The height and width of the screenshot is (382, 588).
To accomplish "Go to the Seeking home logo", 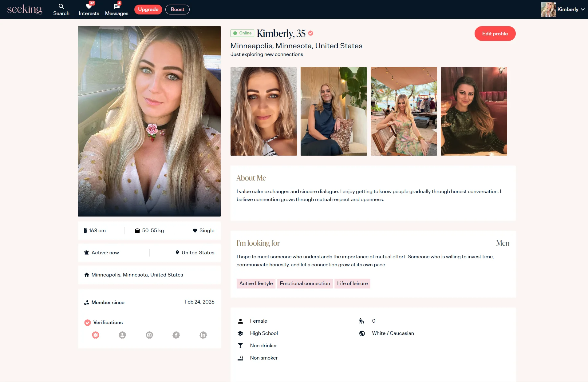I will pyautogui.click(x=25, y=10).
